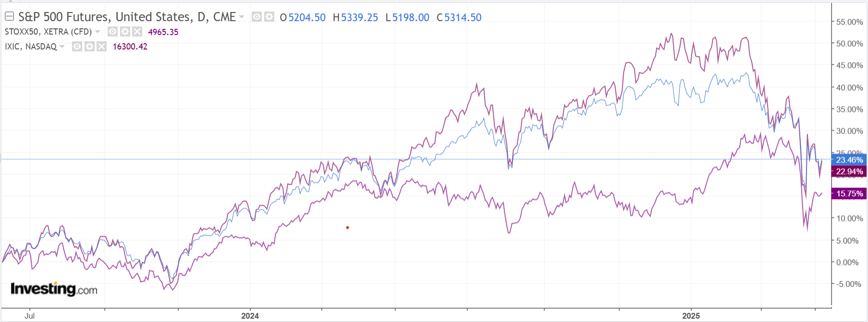Click the purple 15.75% axis label

[849, 194]
